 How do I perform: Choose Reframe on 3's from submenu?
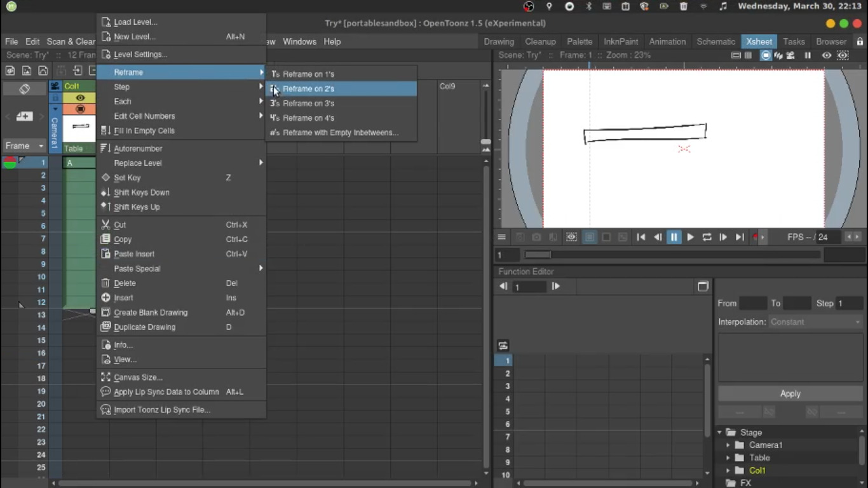[308, 103]
